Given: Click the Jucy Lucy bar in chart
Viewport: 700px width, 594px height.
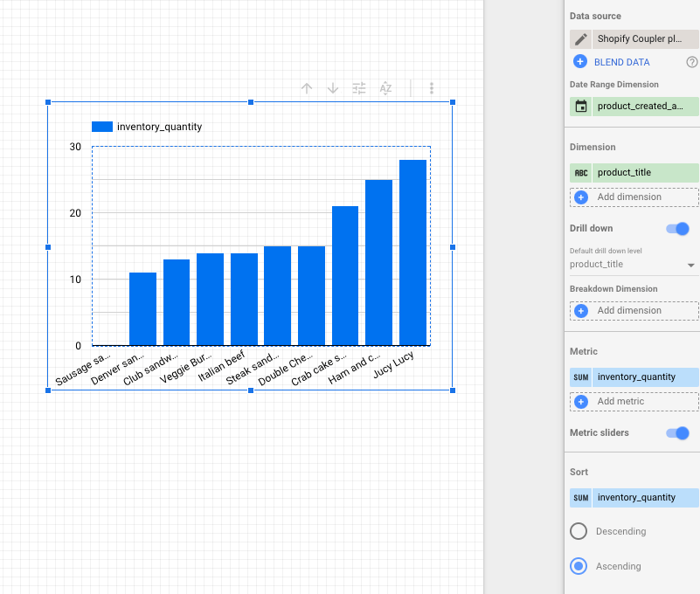Looking at the screenshot, I should [x=412, y=252].
